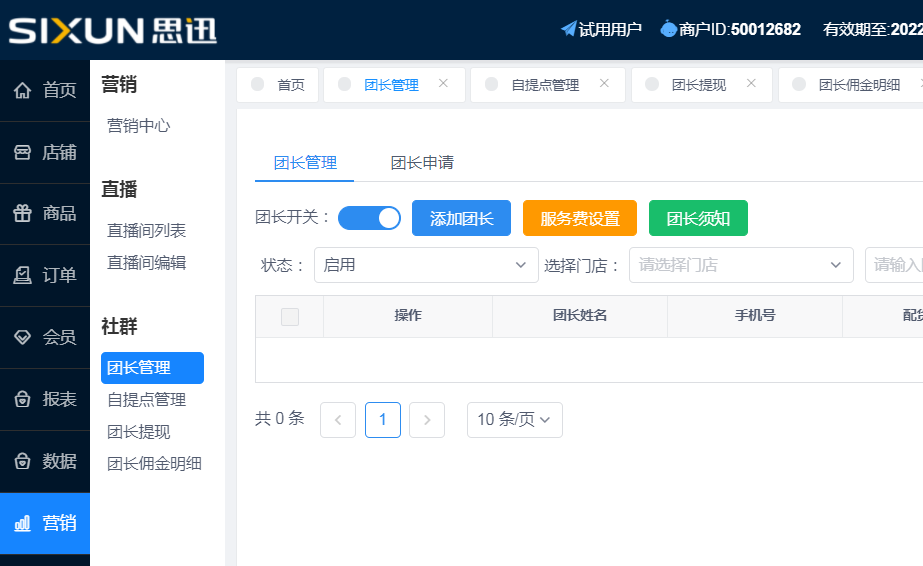Click the 添加团长 button
923x566 pixels.
coord(462,218)
